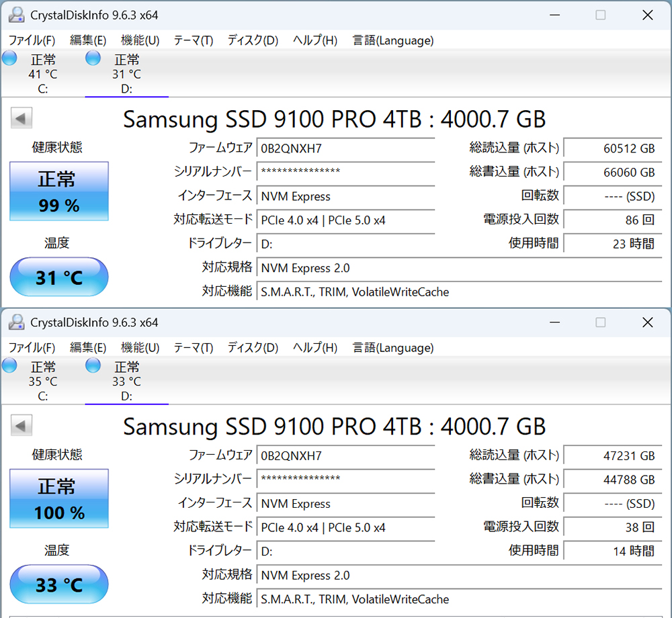Click CrystalDiskInfo title bar icon in 99 % health window

pos(16,15)
